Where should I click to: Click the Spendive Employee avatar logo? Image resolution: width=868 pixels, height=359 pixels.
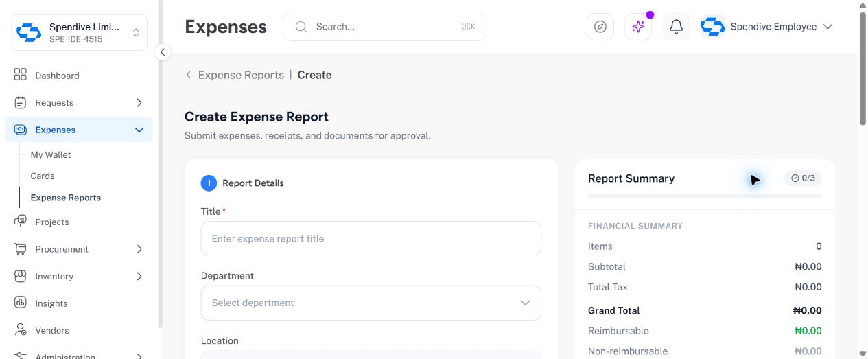(713, 27)
